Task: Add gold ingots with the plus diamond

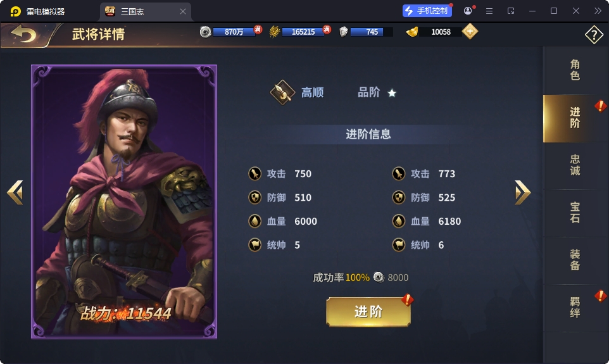Action: pos(470,32)
